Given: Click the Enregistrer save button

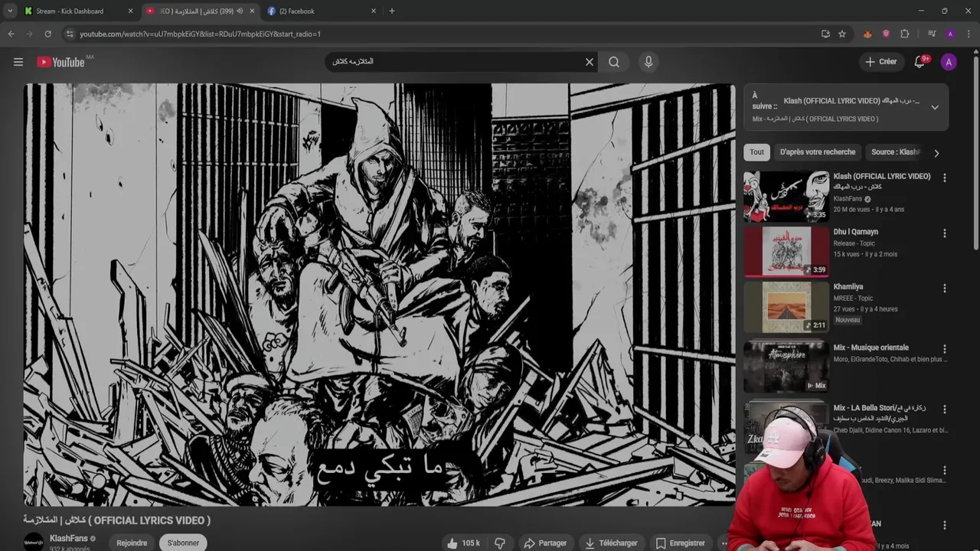Looking at the screenshot, I should point(680,543).
